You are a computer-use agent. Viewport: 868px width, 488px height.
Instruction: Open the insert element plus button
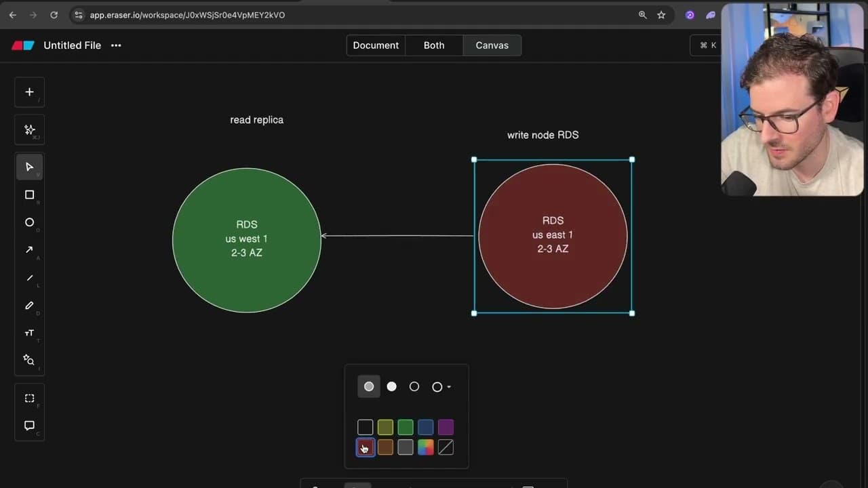(29, 91)
